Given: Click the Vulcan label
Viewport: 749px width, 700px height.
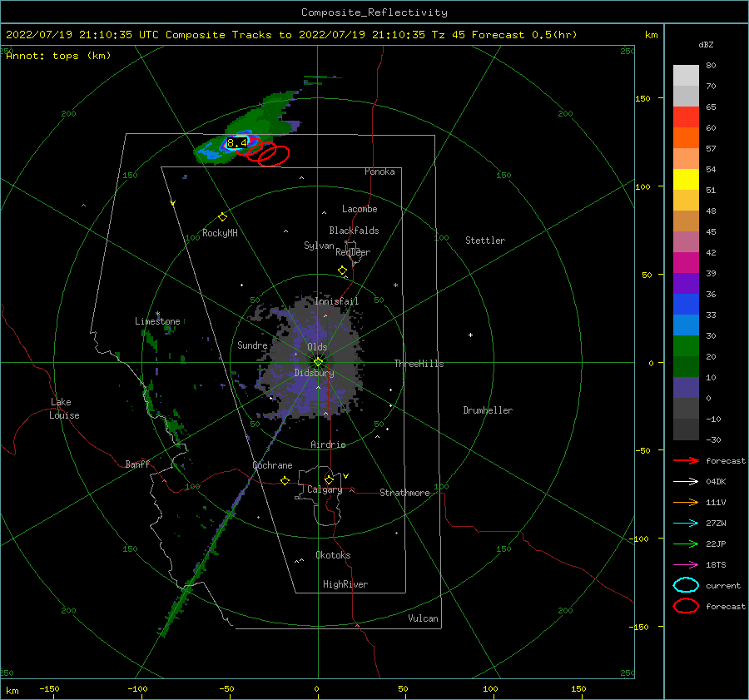Looking at the screenshot, I should click(x=424, y=618).
